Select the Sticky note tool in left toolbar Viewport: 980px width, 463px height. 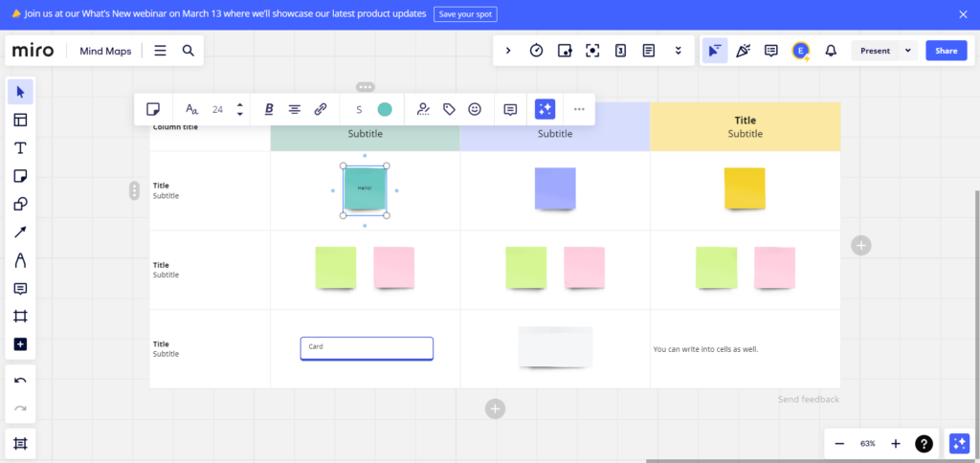tap(20, 176)
